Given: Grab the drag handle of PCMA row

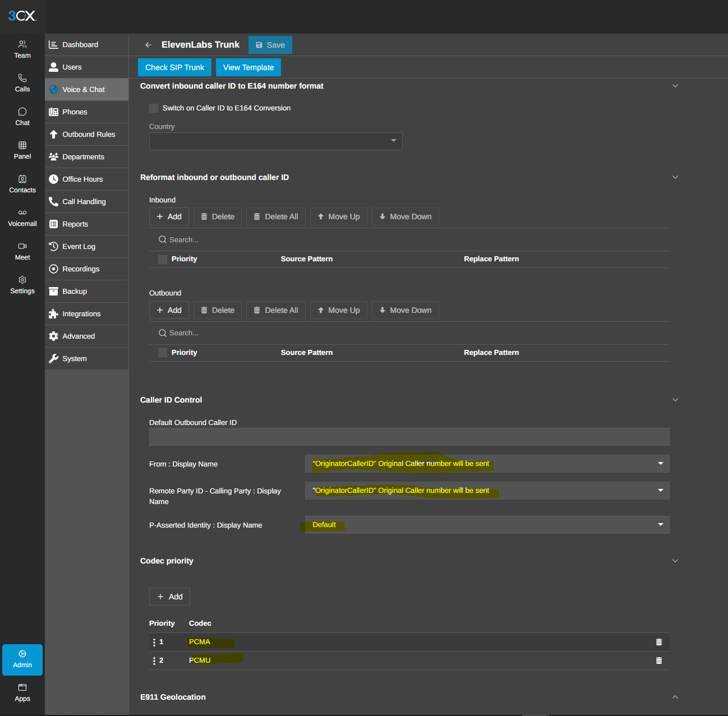Looking at the screenshot, I should [154, 642].
